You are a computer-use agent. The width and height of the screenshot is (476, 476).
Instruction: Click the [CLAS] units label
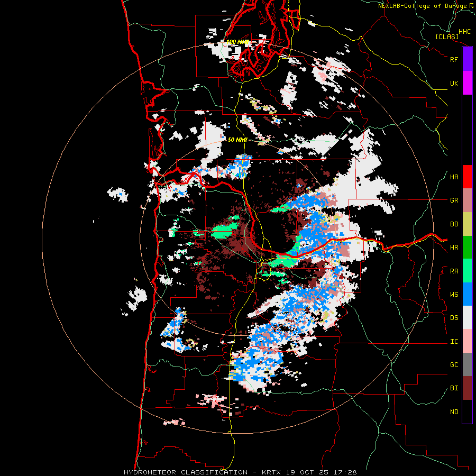[447, 36]
